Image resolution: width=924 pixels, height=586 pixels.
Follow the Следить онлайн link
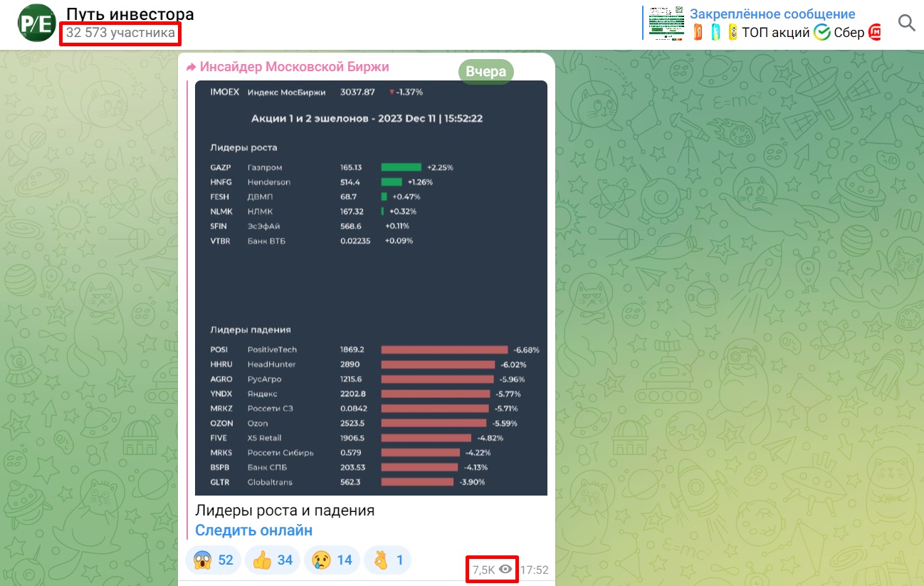click(x=253, y=530)
